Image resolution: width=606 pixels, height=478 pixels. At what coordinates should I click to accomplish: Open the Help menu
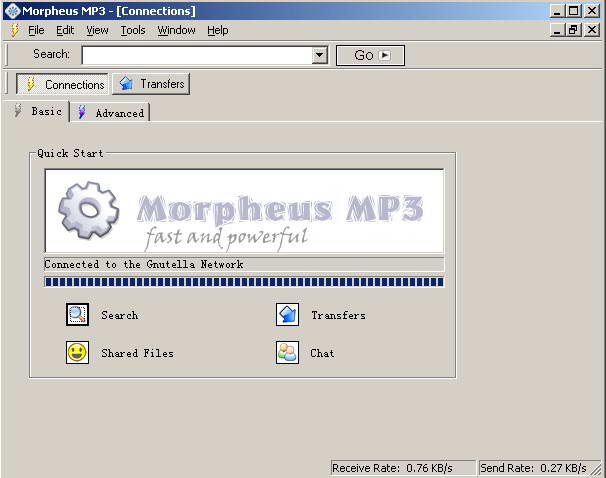point(218,30)
